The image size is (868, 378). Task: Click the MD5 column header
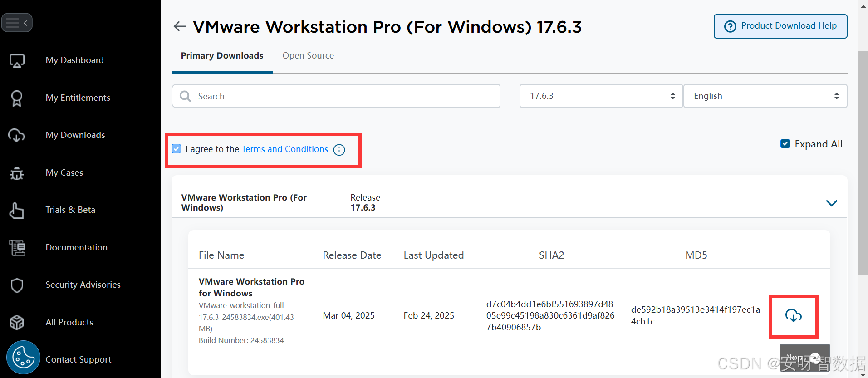click(696, 255)
